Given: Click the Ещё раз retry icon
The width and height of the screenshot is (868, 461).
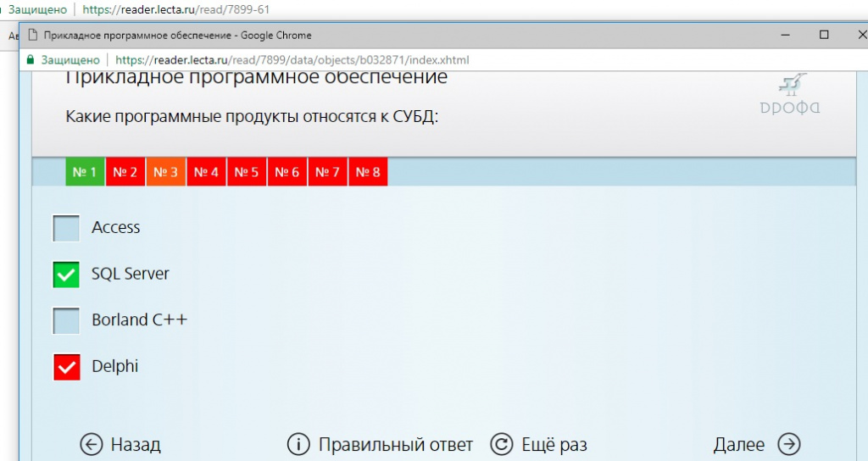Looking at the screenshot, I should point(502,444).
